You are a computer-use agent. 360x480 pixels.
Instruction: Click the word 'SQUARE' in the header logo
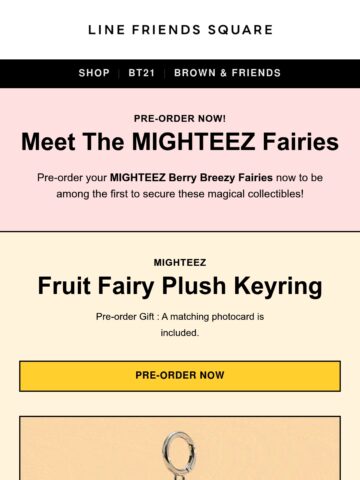point(240,30)
